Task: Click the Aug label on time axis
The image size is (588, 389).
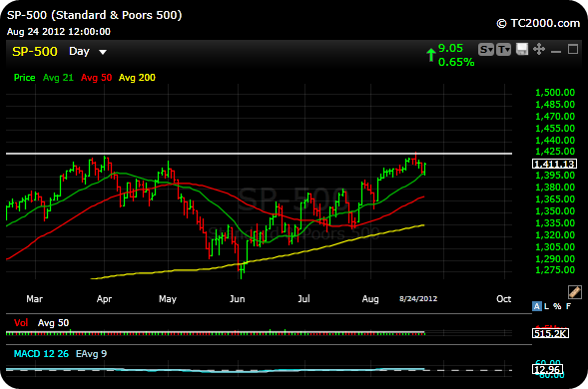Action: click(x=370, y=299)
